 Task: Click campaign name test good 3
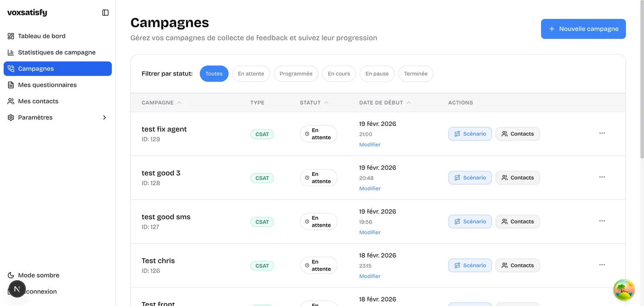[161, 173]
